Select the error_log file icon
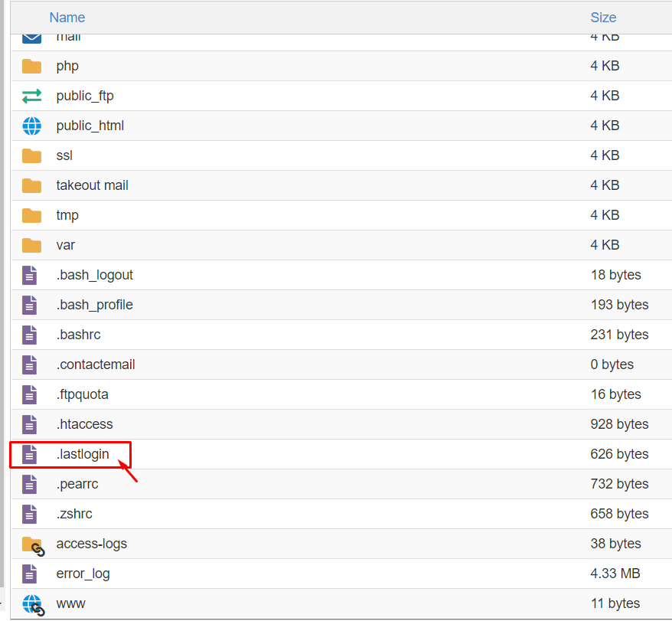The image size is (672, 621). (x=29, y=574)
